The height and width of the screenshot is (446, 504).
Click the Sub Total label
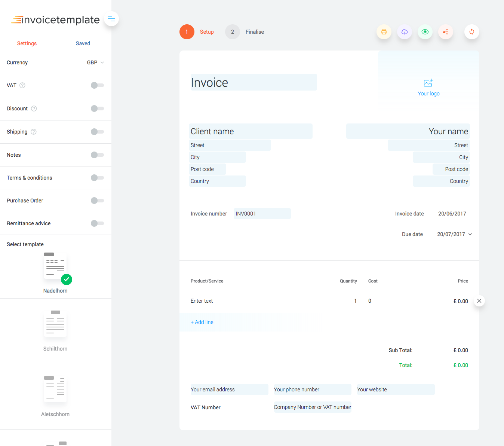click(x=400, y=350)
